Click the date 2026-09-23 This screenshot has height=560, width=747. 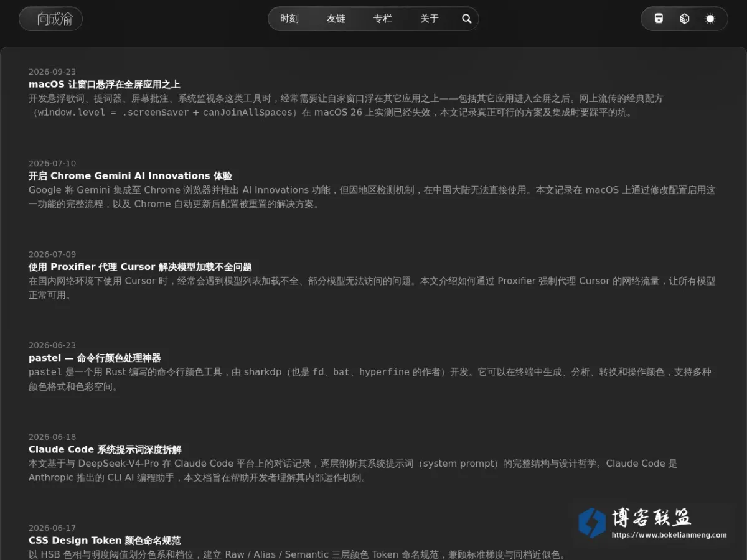point(52,72)
